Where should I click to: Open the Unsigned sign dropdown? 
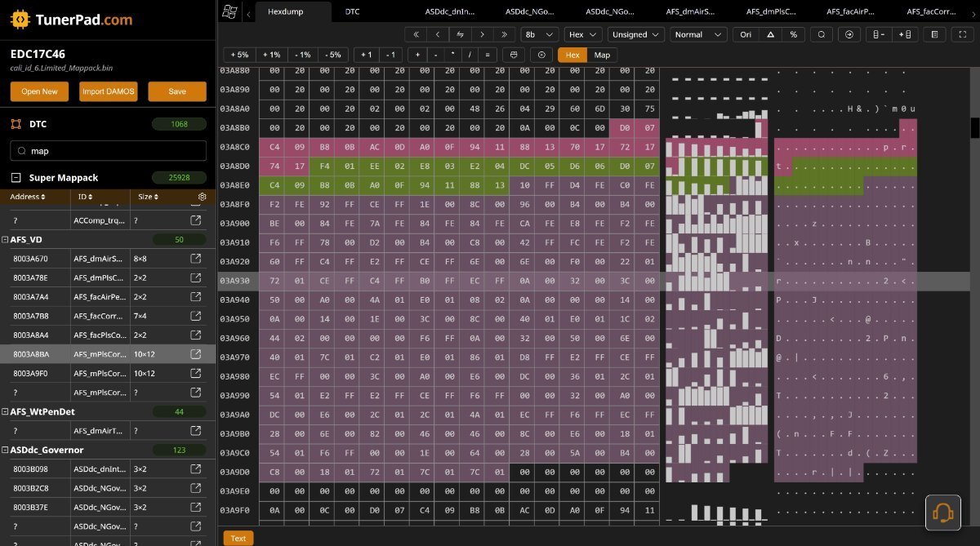[x=636, y=34]
